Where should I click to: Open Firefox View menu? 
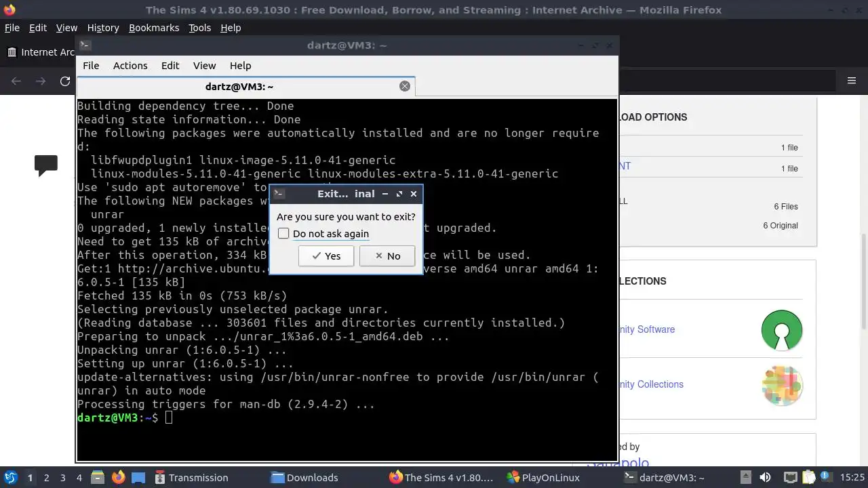(x=66, y=28)
